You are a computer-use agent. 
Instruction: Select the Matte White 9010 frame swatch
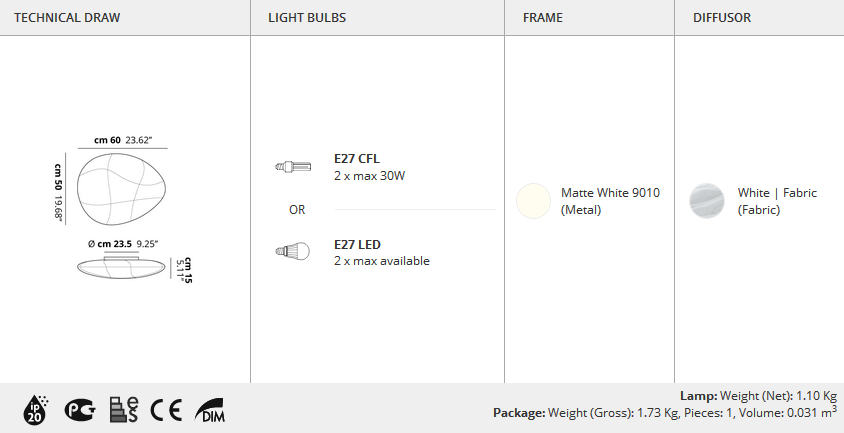point(533,201)
